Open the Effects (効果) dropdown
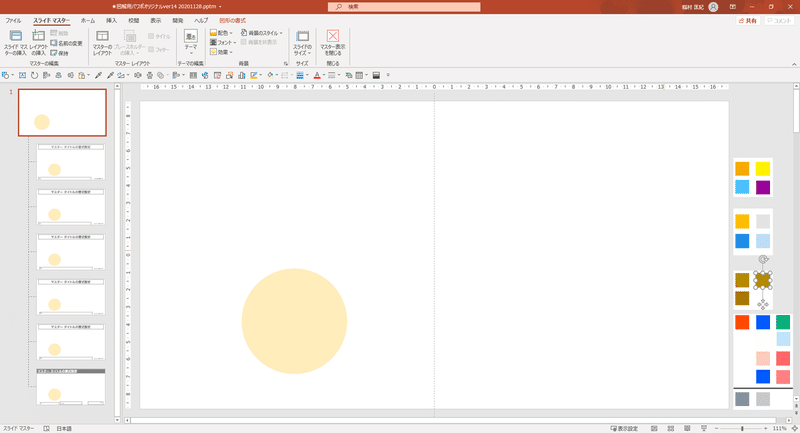Viewport: 800px width, 433px height. tap(221, 52)
